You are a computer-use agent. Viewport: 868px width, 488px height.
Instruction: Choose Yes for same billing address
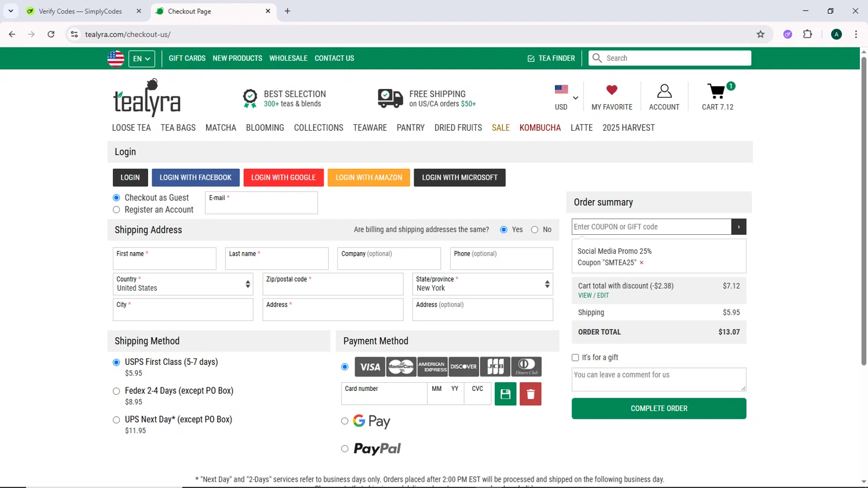click(x=503, y=230)
